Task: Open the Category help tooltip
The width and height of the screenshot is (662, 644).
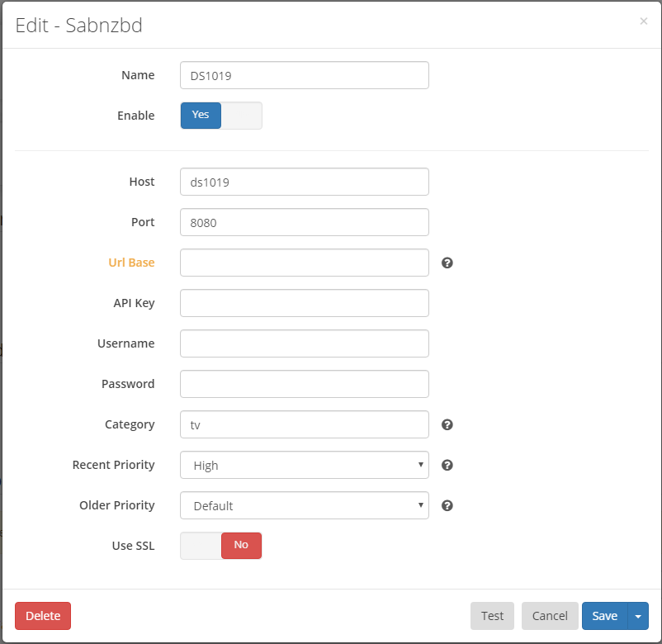Action: (447, 424)
